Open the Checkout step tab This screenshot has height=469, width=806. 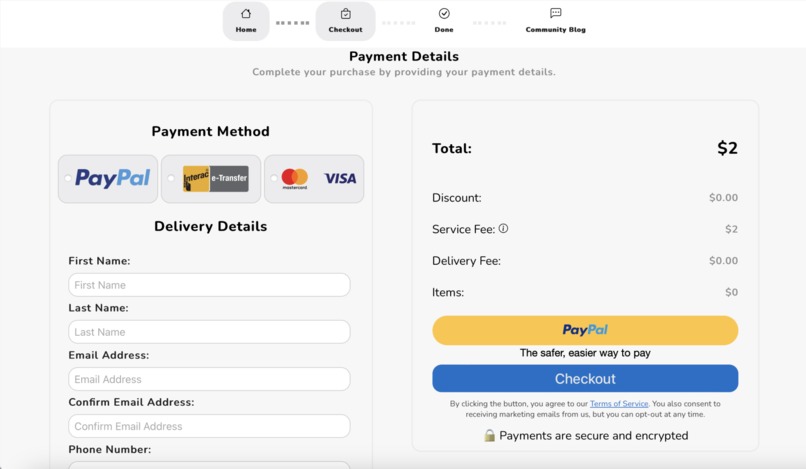[x=345, y=21]
